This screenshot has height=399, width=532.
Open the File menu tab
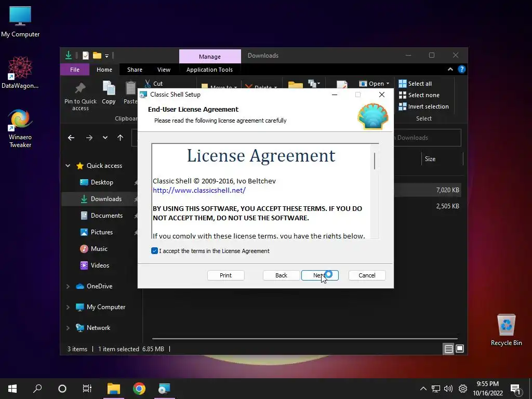[x=75, y=70]
